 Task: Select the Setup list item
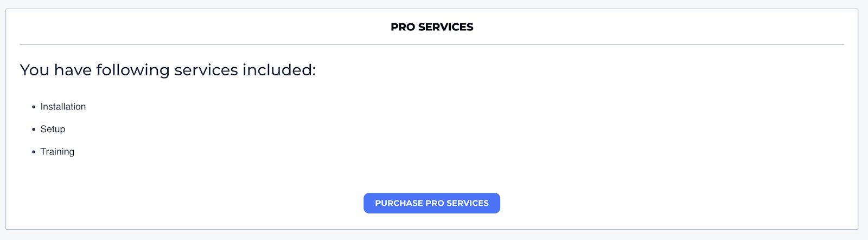click(53, 129)
